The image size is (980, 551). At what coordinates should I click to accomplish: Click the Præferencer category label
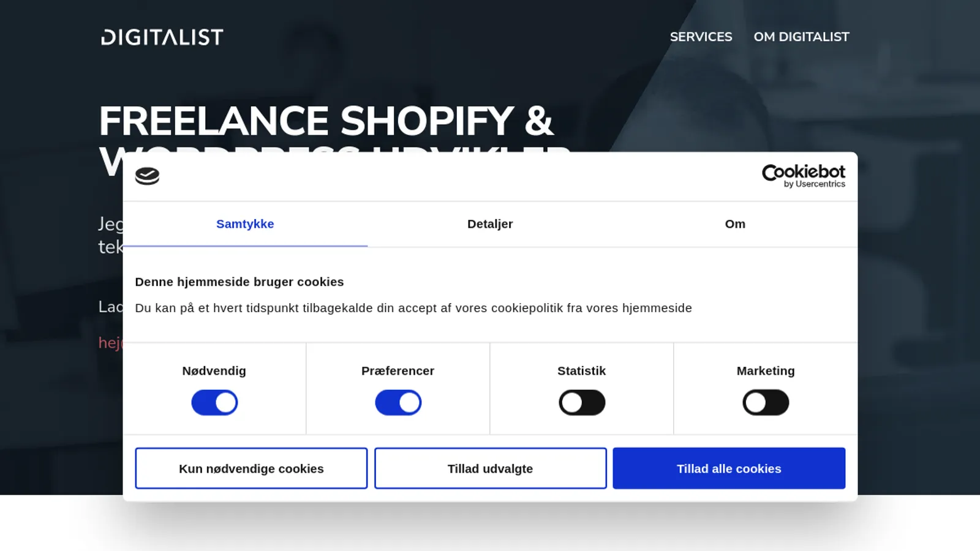398,371
